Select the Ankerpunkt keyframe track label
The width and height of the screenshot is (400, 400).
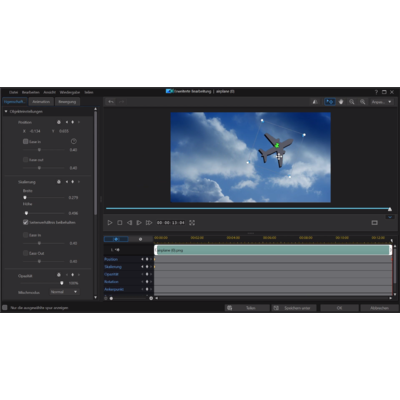pos(114,289)
